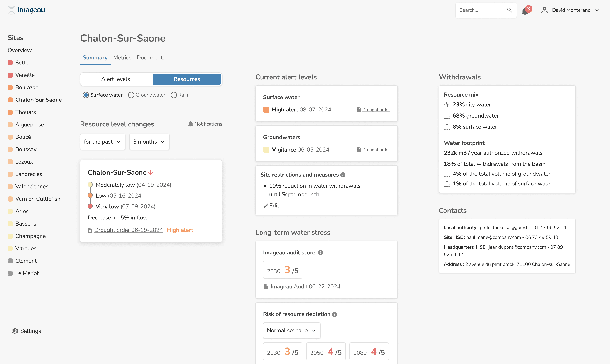
Task: Select the Groundwater radio option
Action: 131,95
